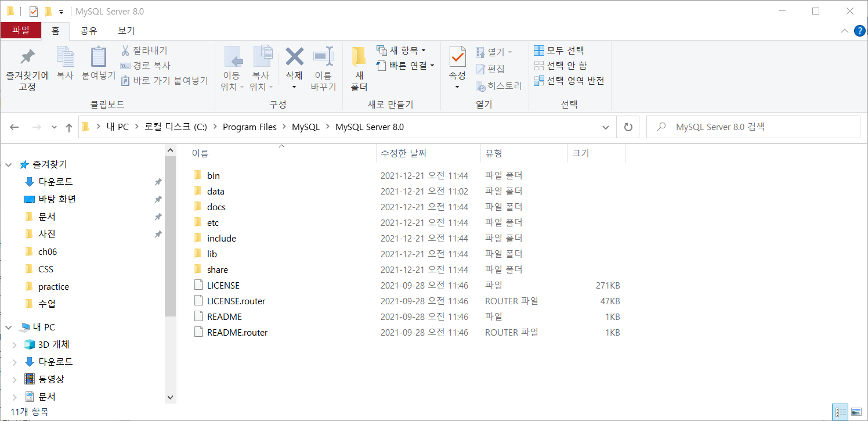Switch to large icons view in status bar
The image size is (868, 421).
click(856, 412)
